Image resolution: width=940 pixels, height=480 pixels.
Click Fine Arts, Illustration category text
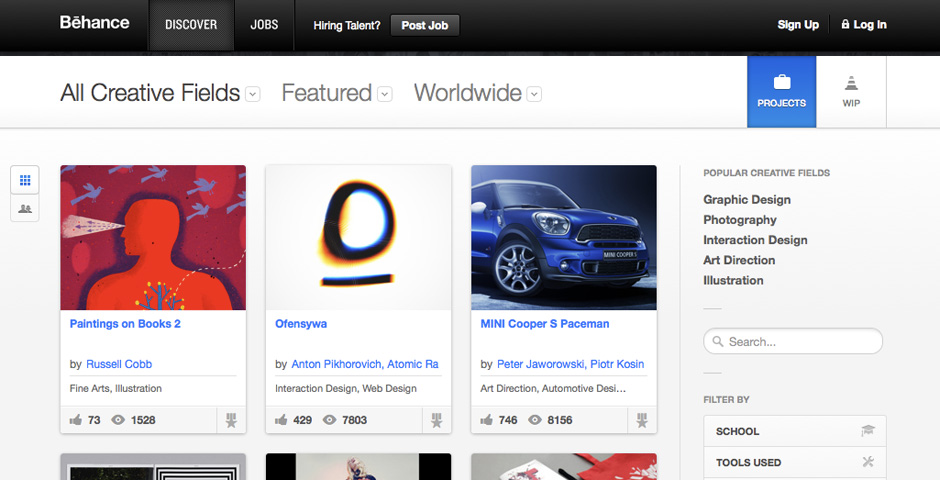(x=116, y=388)
